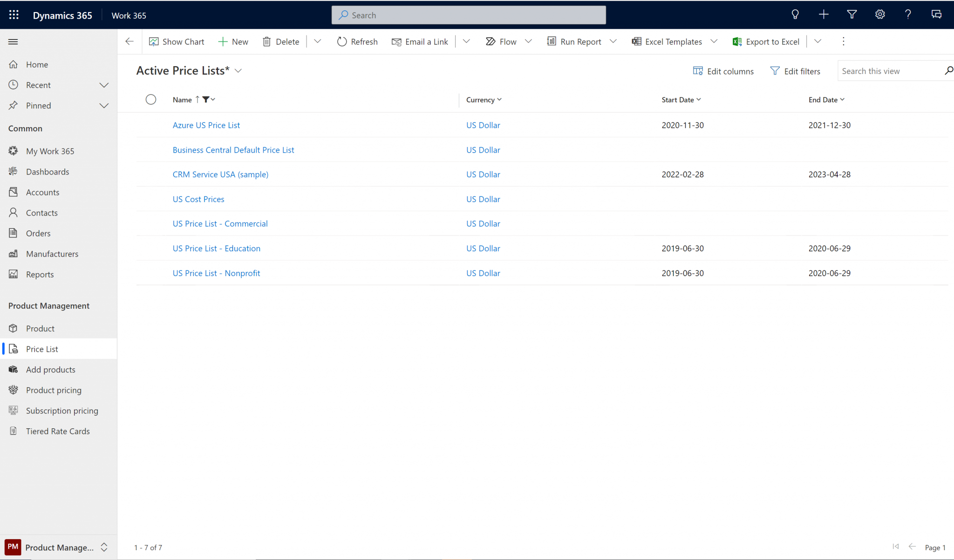Click the Export to Excel icon
The width and height of the screenshot is (954, 560).
pyautogui.click(x=737, y=42)
